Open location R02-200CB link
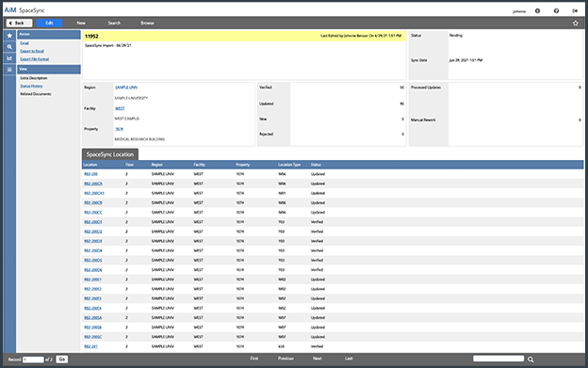This screenshot has width=588, height=368. click(93, 203)
